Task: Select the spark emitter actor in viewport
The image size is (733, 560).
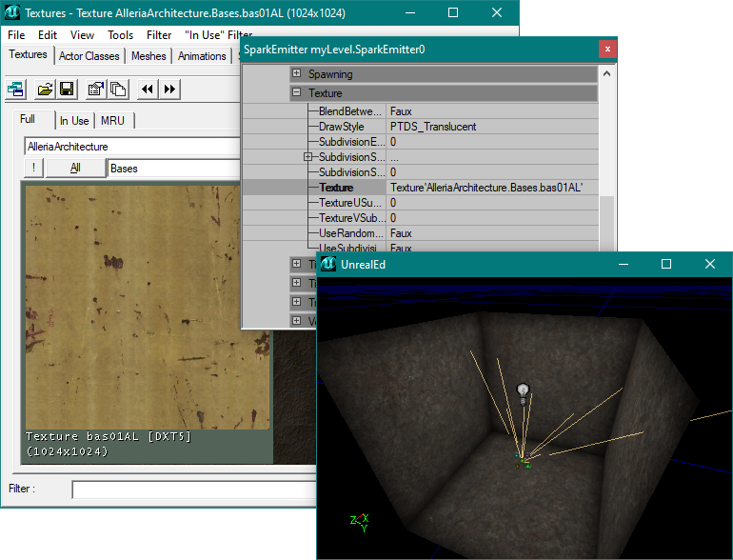Action: 523,460
